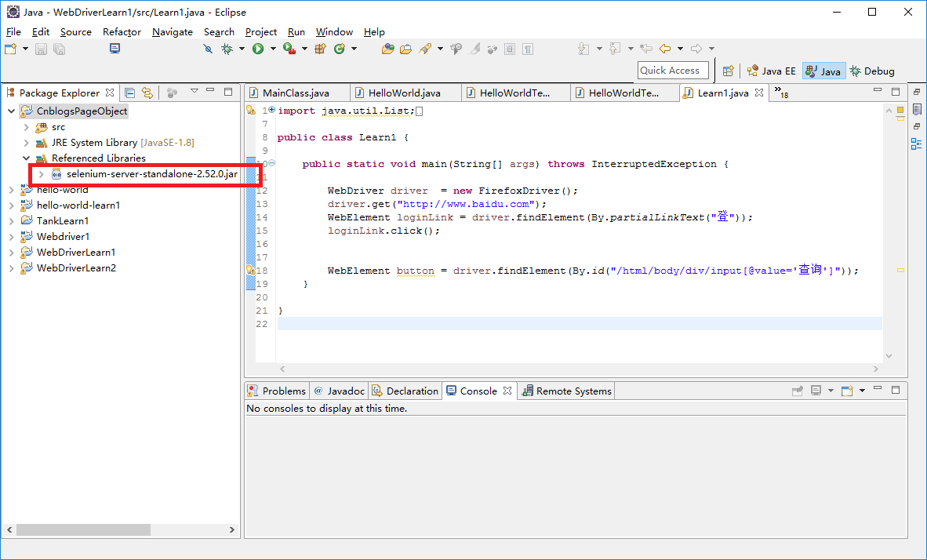Expand the WebDriverLearn2 project
The height and width of the screenshot is (560, 927).
(x=11, y=268)
